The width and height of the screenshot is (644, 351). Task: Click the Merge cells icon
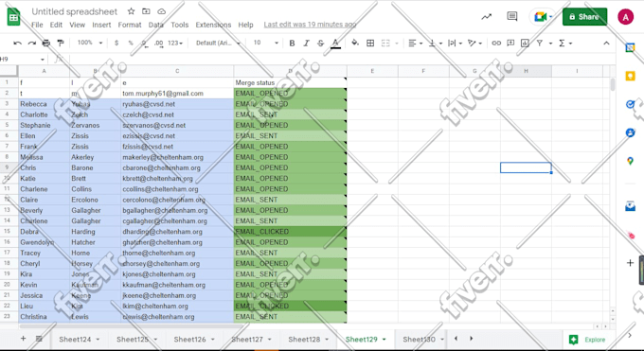(x=385, y=44)
